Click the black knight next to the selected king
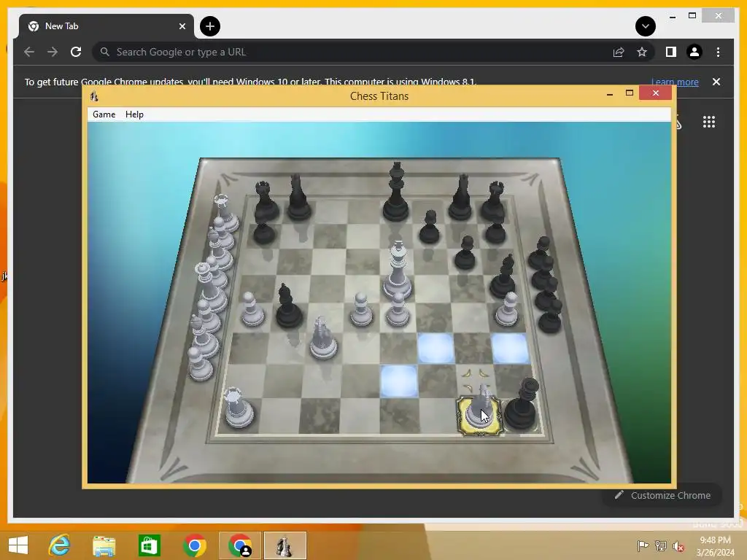747x560 pixels. (x=522, y=405)
